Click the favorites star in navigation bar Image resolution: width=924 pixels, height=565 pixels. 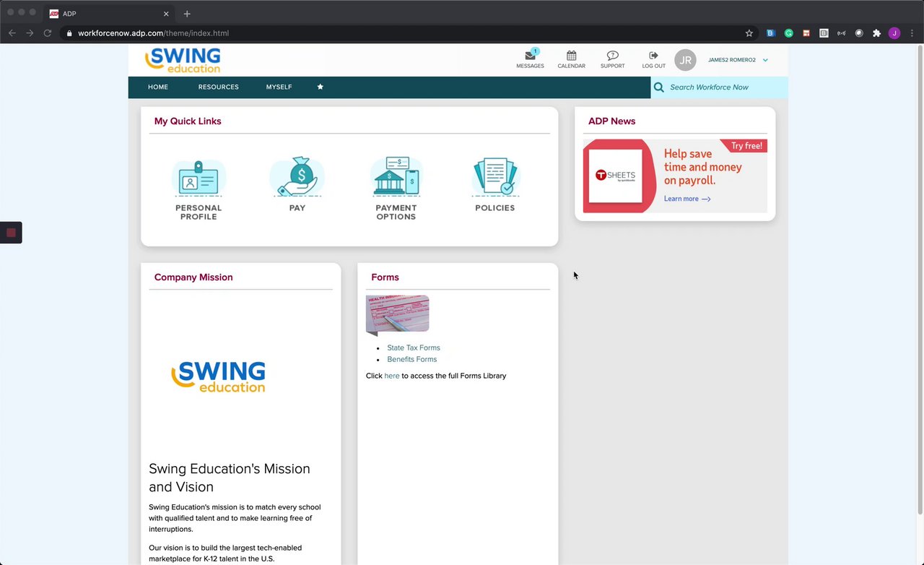click(x=320, y=87)
